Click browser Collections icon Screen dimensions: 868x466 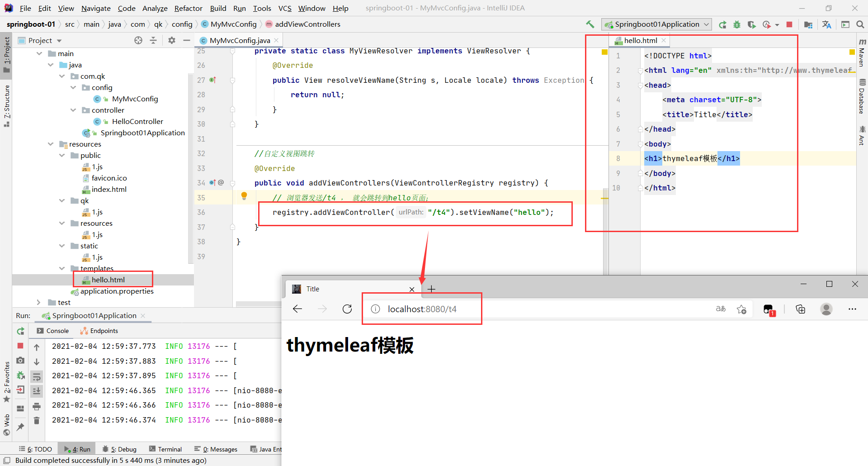tap(801, 309)
